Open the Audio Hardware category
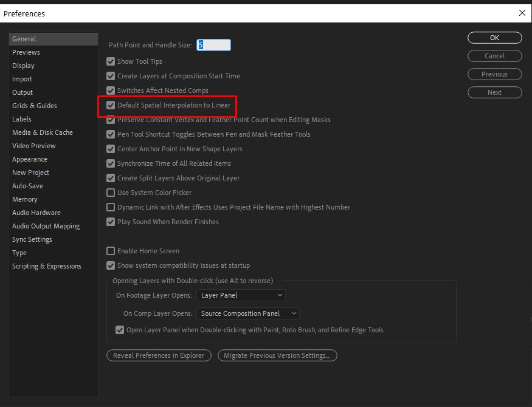The width and height of the screenshot is (532, 407). pyautogui.click(x=36, y=213)
